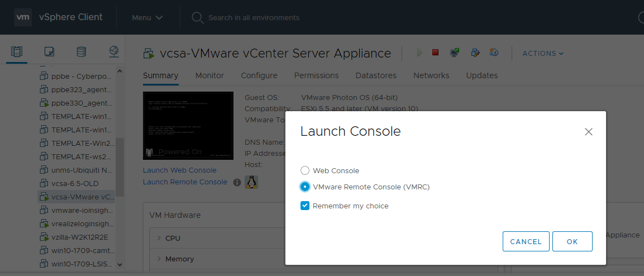Switch to the Monitor tab
Image resolution: width=644 pixels, height=276 pixels.
(209, 75)
